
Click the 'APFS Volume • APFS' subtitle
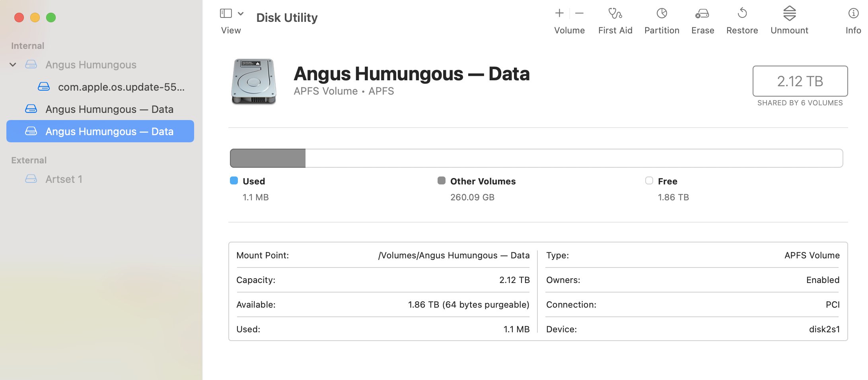(344, 91)
